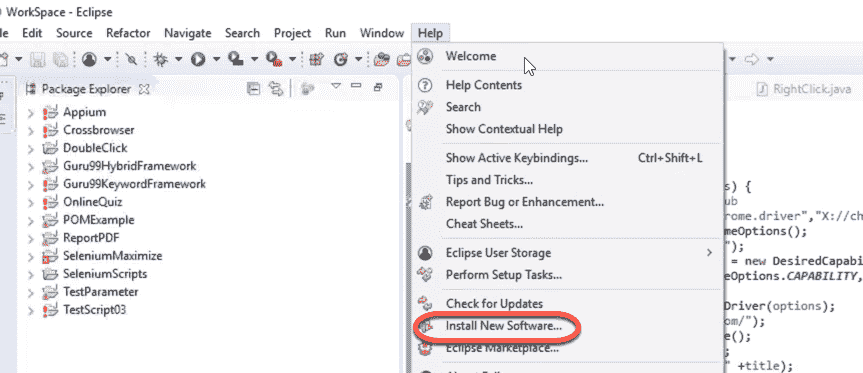The height and width of the screenshot is (373, 863).
Task: Click the user account toolbar icon
Action: click(x=89, y=59)
